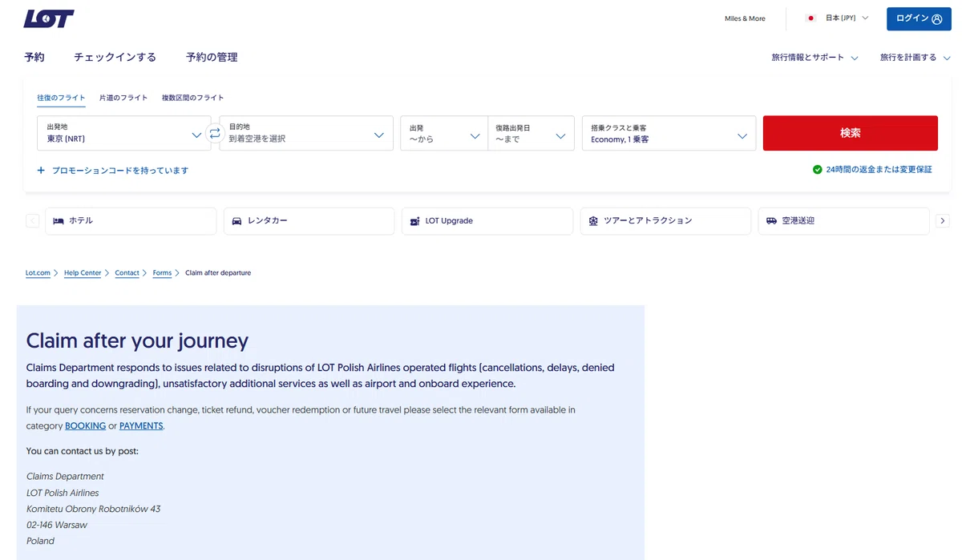Viewport: 962px width, 560px height.
Task: Click the 'You can contact us by post:' text
Action: 82,451
